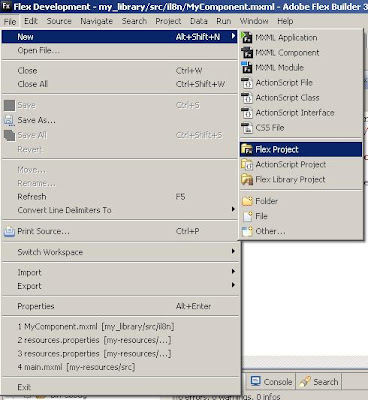Choose Properties menu entry

(119, 306)
